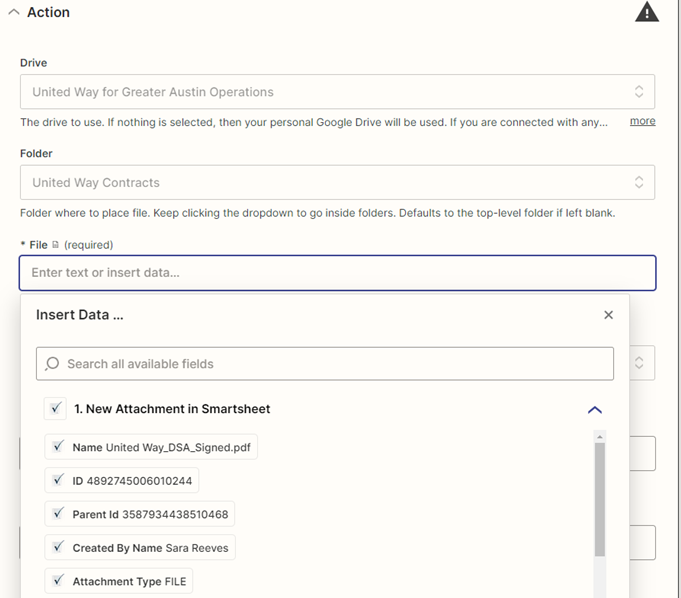Select Name United Way_DSA_Signed.pdf field
681x598 pixels.
click(151, 447)
